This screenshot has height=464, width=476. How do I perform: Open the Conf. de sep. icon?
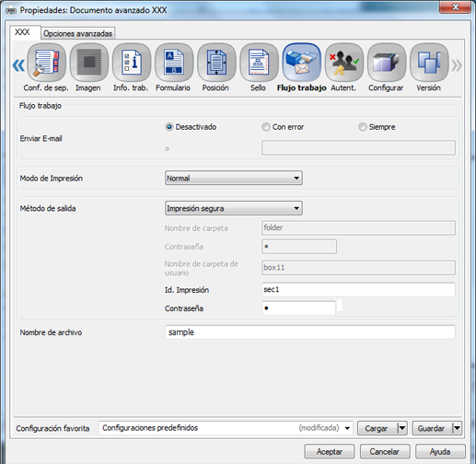47,63
